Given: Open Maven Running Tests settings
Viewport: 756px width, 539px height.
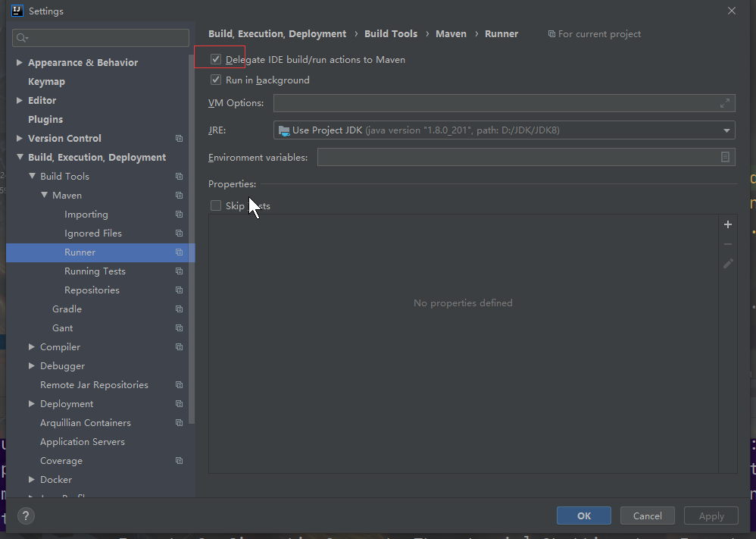Looking at the screenshot, I should tap(95, 271).
